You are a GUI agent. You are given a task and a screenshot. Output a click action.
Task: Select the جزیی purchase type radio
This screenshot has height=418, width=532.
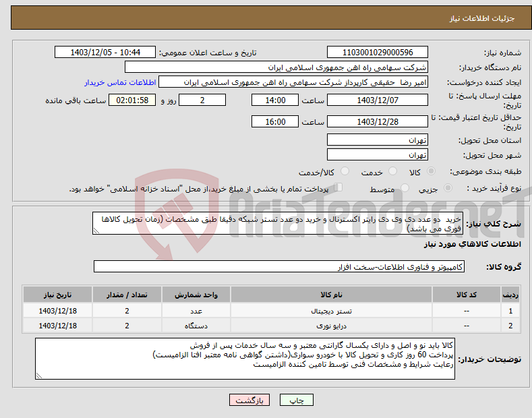point(448,188)
